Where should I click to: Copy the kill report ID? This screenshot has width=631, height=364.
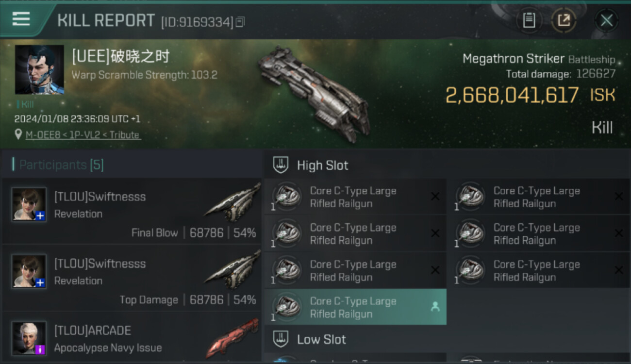pos(240,22)
